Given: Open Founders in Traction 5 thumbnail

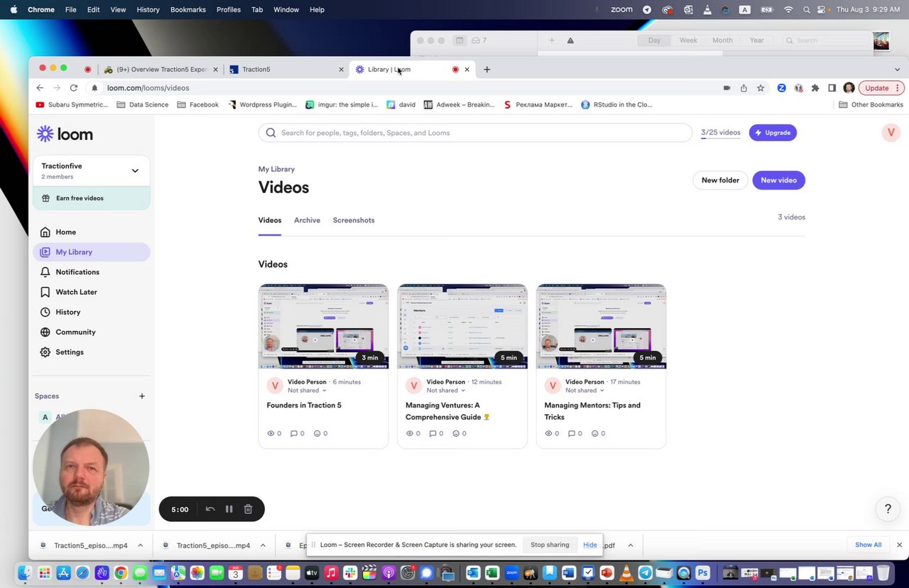Looking at the screenshot, I should [323, 327].
